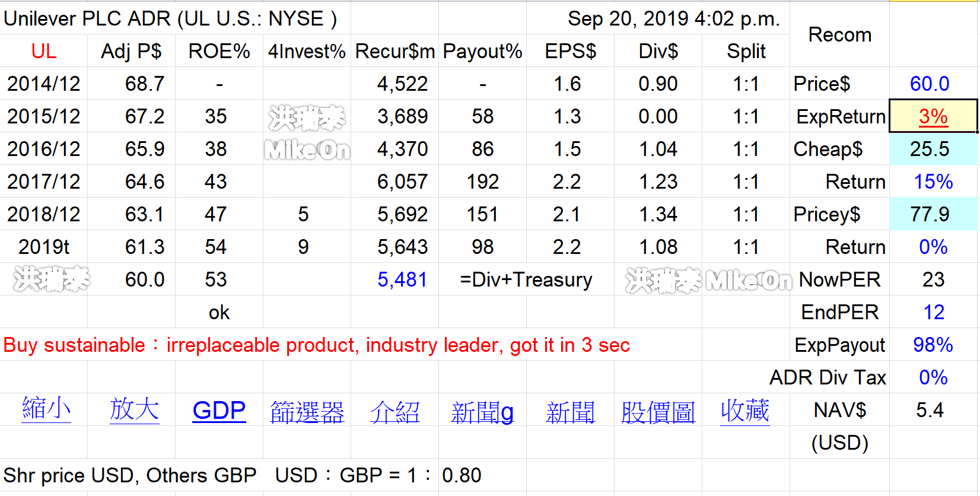Click the ROE% column header

(219, 51)
